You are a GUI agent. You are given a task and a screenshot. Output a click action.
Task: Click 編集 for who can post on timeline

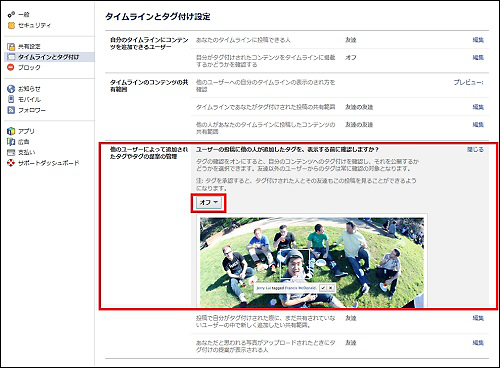[x=478, y=40]
